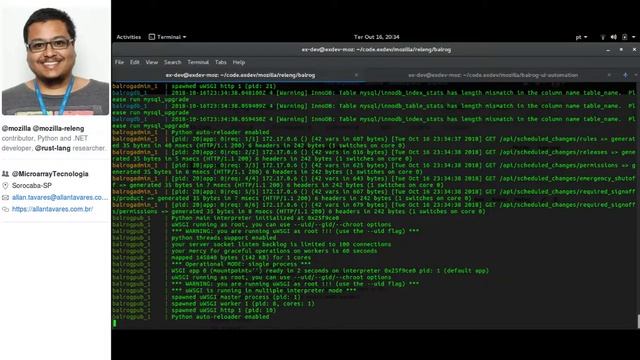Open the Tabs menu
This screenshot has height=360, width=640.
tap(221, 62)
